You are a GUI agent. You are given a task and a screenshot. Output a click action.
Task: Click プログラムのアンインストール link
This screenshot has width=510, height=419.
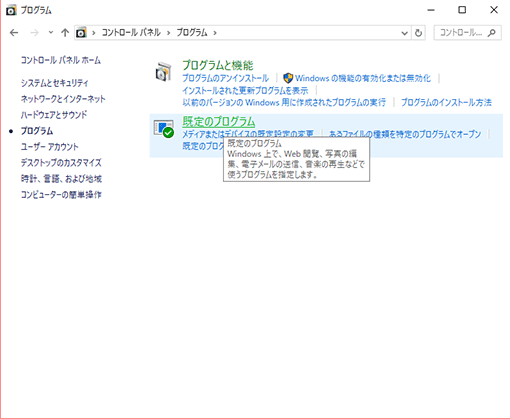[226, 78]
